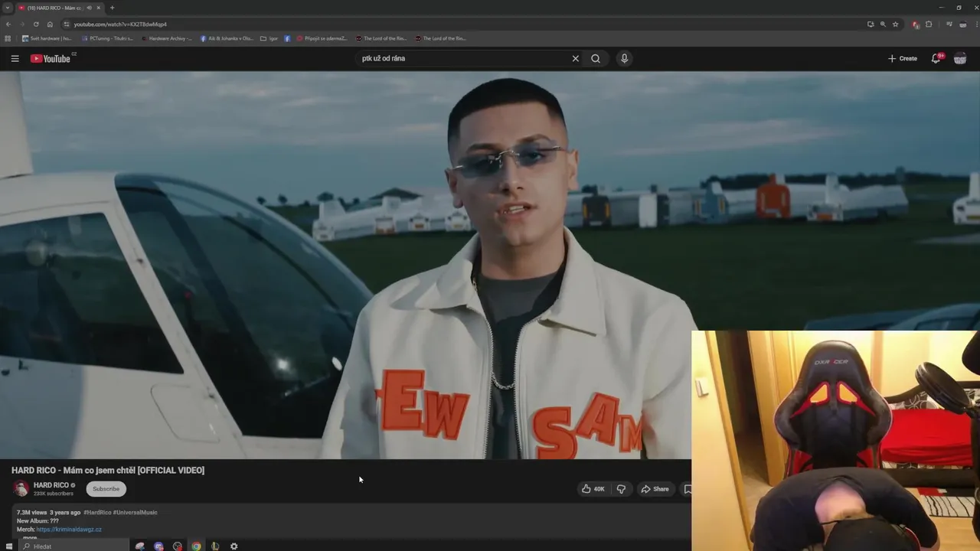Image resolution: width=980 pixels, height=551 pixels.
Task: Dislike the HARD RICO video
Action: [x=621, y=489]
